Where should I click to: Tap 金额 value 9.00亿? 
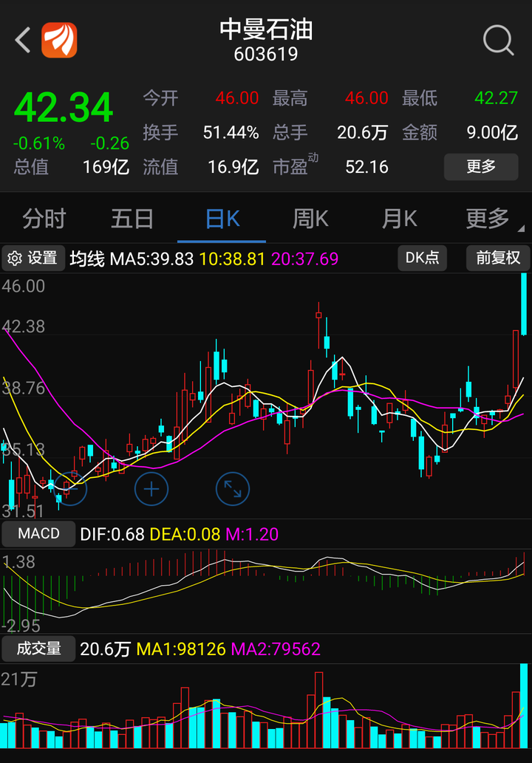[492, 132]
